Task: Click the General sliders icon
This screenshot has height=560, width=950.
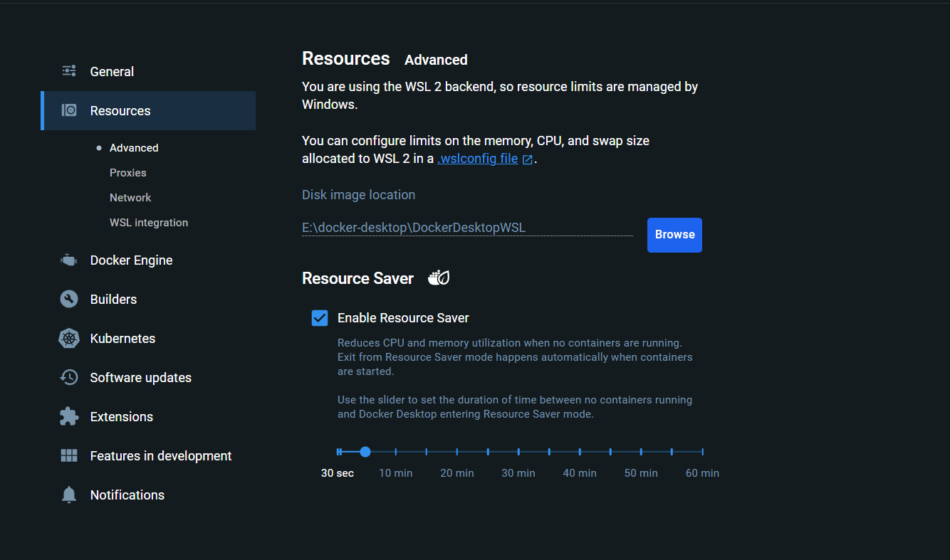Action: point(69,70)
